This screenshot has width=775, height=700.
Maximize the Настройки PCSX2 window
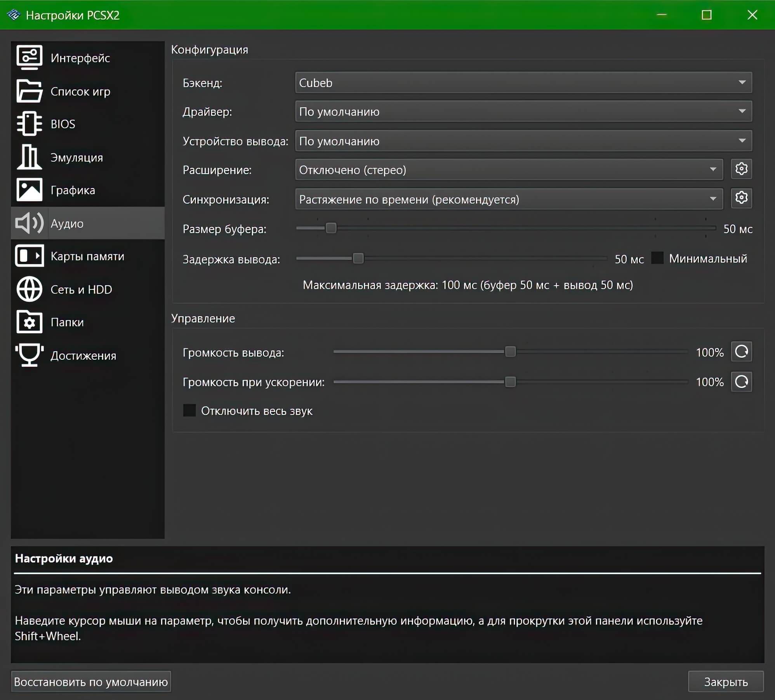pos(707,15)
